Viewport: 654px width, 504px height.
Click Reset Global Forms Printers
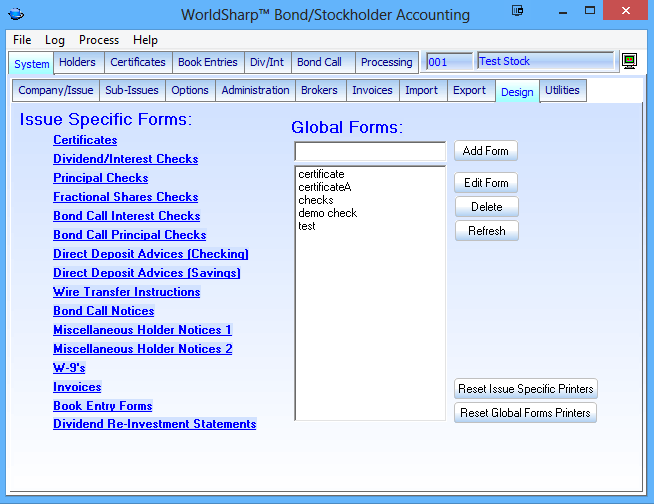click(525, 413)
